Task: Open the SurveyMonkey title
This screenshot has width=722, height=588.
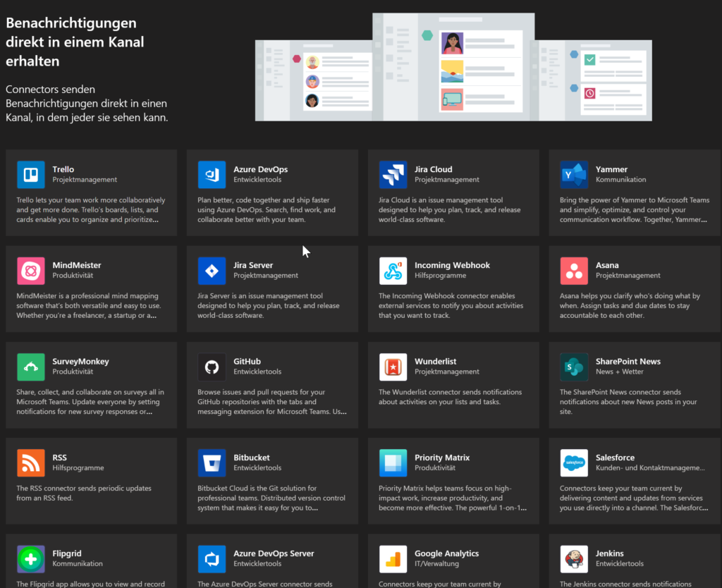Action: tap(80, 362)
